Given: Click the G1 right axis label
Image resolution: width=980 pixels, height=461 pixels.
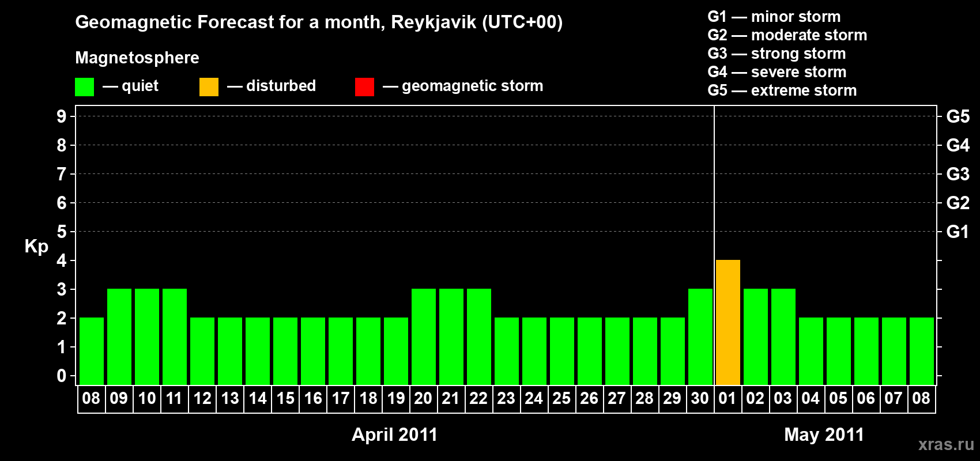Looking at the screenshot, I should tap(958, 232).
